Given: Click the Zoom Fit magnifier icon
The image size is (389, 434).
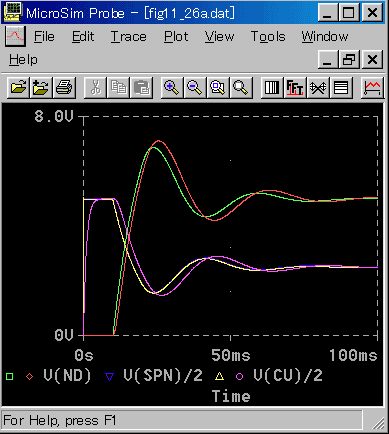Looking at the screenshot, I should tap(241, 88).
